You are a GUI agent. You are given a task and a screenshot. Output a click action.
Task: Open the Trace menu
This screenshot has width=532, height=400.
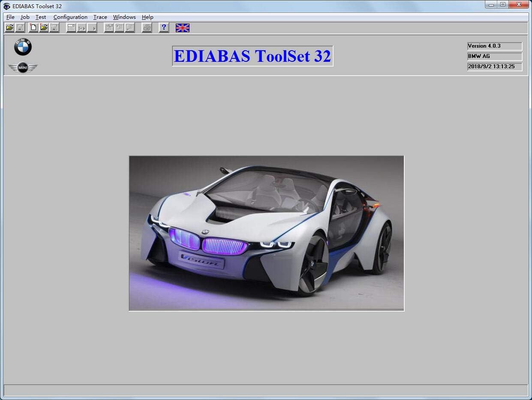pos(100,17)
